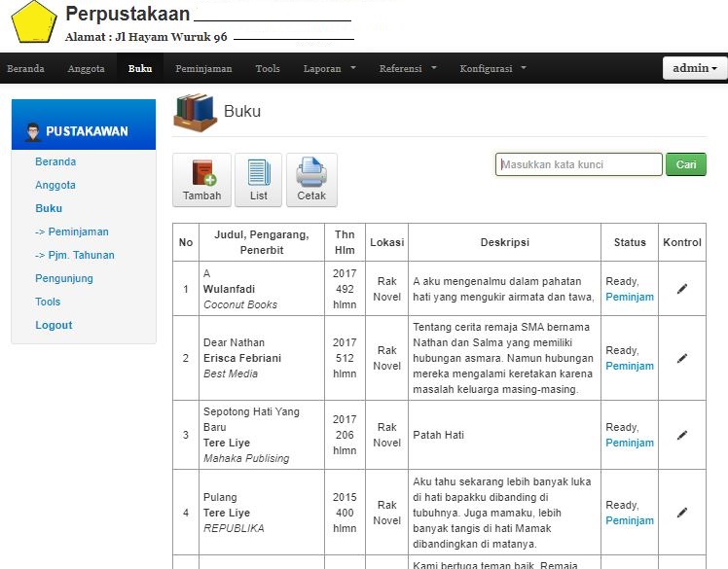This screenshot has width=728, height=569.
Task: Edit Sepotong Hati Yang Baru entry
Action: click(682, 435)
